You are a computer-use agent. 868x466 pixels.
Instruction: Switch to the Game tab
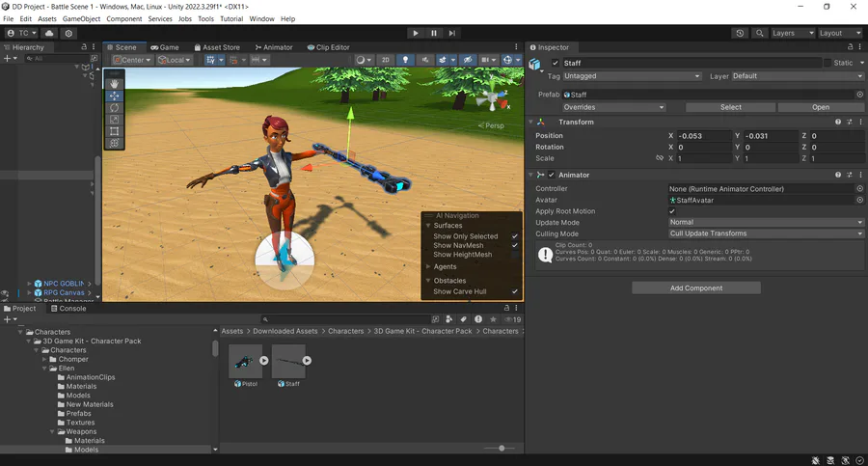[x=165, y=47]
